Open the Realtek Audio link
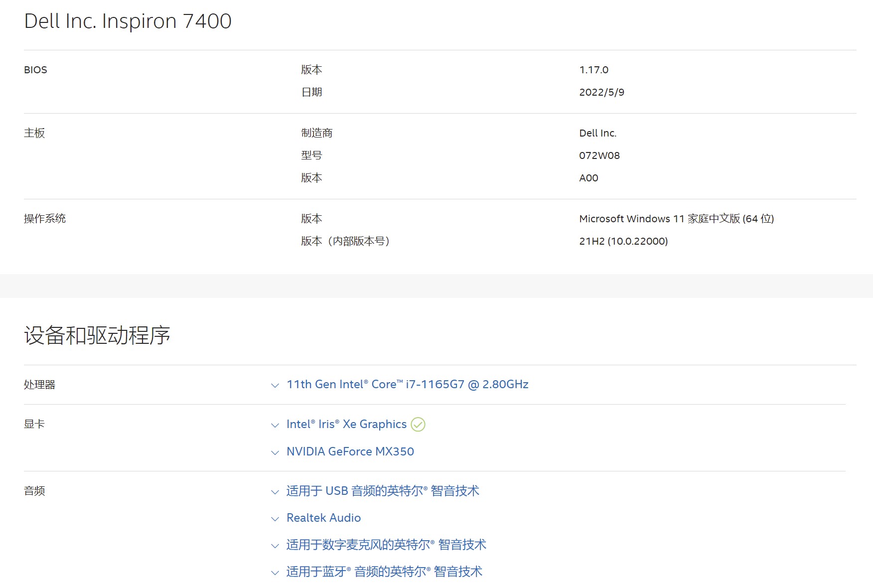Image resolution: width=873 pixels, height=588 pixels. [x=323, y=518]
